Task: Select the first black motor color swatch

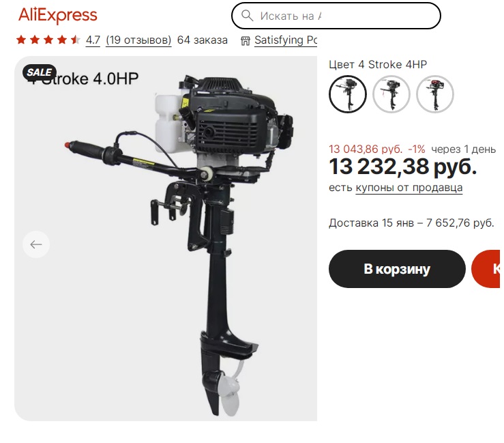Action: 347,94
